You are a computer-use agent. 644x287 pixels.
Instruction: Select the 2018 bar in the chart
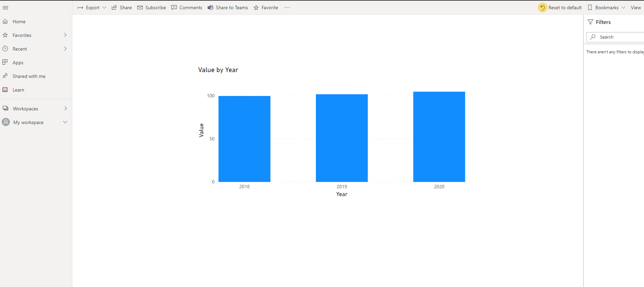pos(244,139)
